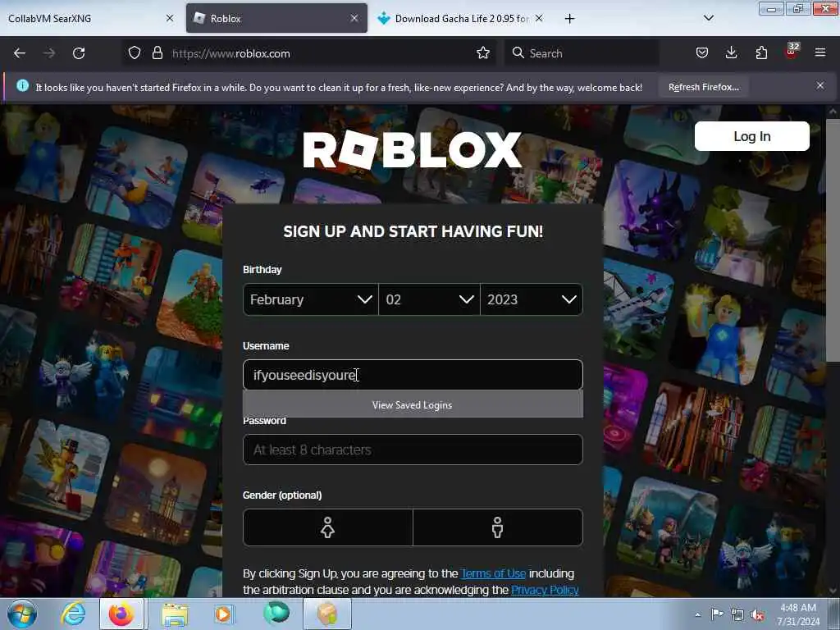Viewport: 840px width, 630px height.
Task: Open the birthday day dropdown
Action: click(429, 299)
